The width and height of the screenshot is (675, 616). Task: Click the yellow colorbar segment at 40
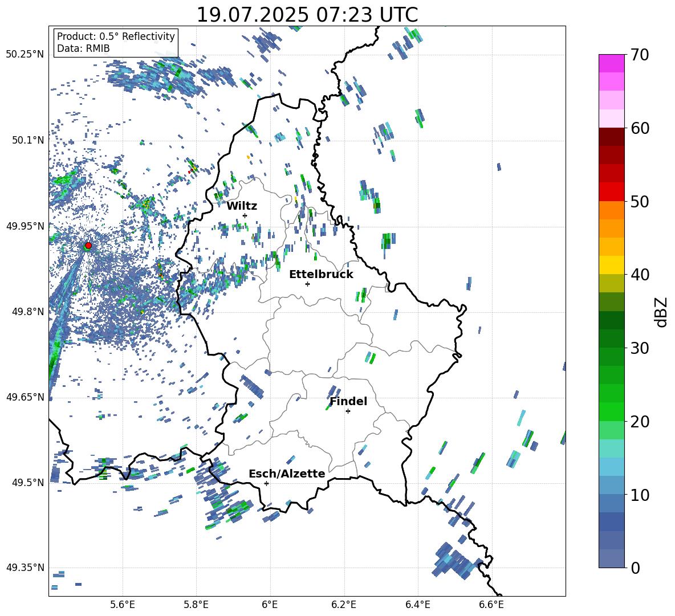(x=611, y=265)
